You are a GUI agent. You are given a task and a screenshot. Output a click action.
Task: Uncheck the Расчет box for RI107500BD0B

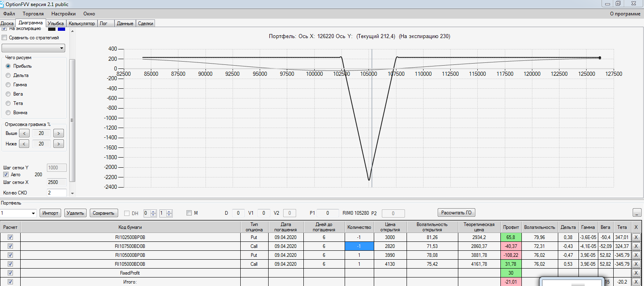pos(10,246)
